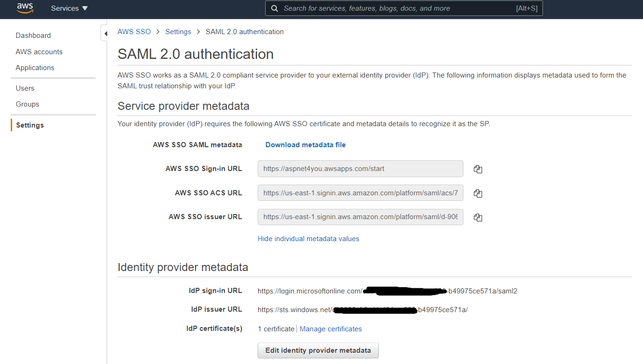Navigate to Groups in sidebar

click(27, 104)
